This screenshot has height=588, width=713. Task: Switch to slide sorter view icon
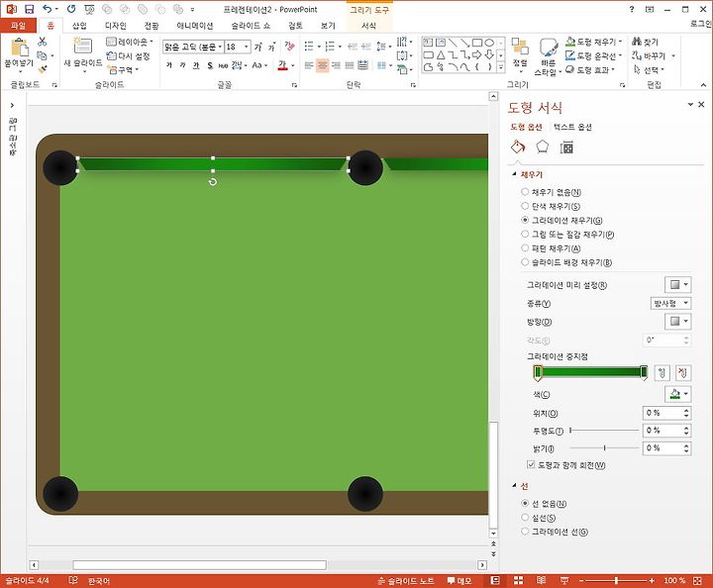[x=518, y=580]
